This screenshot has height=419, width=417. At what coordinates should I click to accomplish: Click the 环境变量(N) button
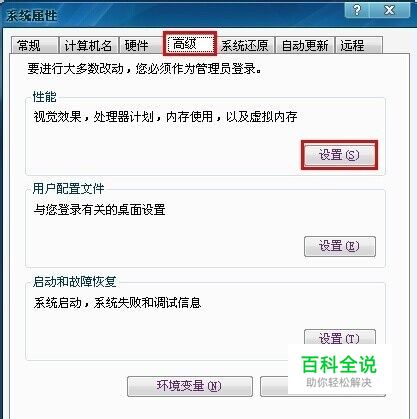[x=190, y=386]
